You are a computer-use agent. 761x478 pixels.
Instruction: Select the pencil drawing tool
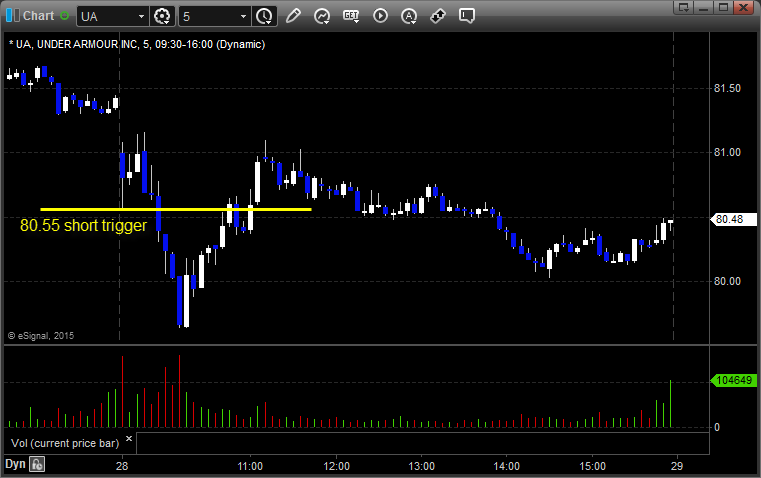(x=293, y=16)
